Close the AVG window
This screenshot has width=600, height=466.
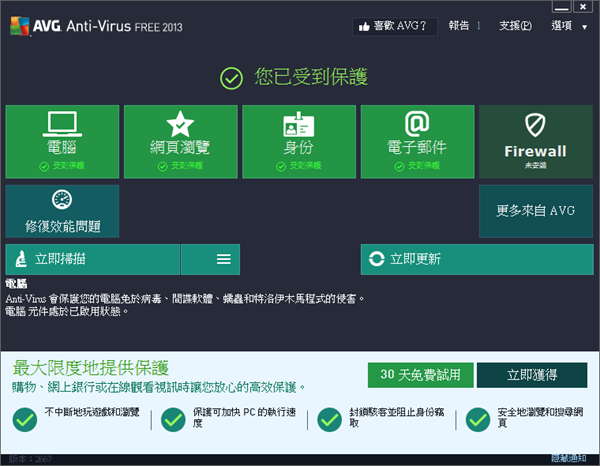click(x=583, y=7)
